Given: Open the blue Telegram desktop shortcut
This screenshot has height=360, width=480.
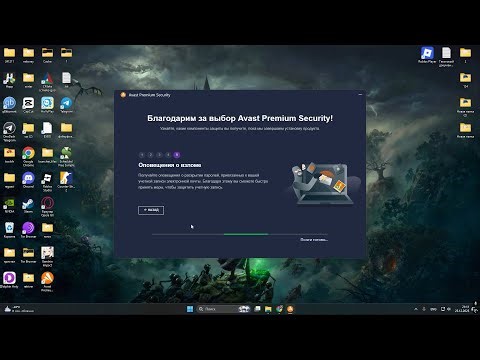Looking at the screenshot, I should [x=66, y=104].
